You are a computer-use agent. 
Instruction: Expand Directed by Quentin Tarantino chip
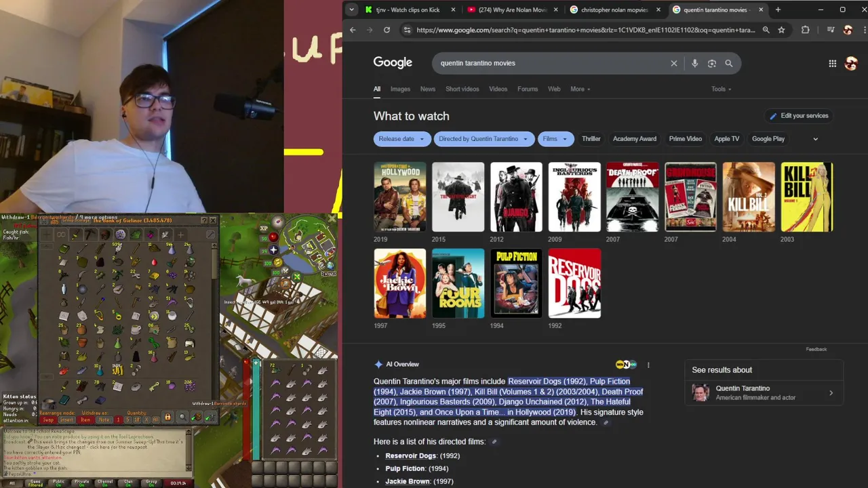(x=484, y=139)
